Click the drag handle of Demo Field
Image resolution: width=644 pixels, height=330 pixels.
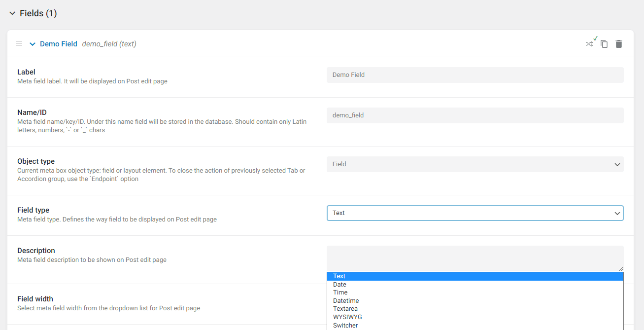(19, 44)
